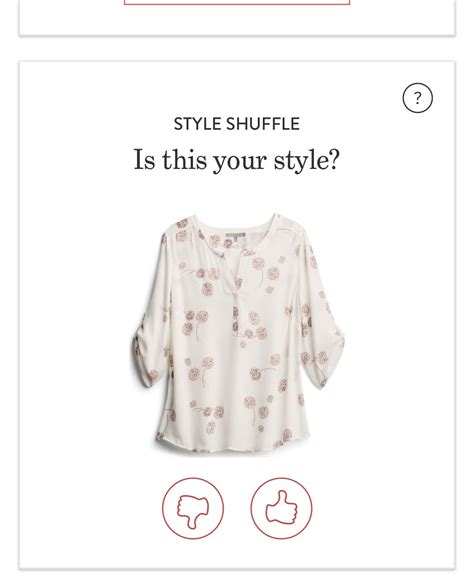Viewport: 474px width, 586px height.
Task: Click the STYLE SHUFFLE heading
Action: pos(237,124)
